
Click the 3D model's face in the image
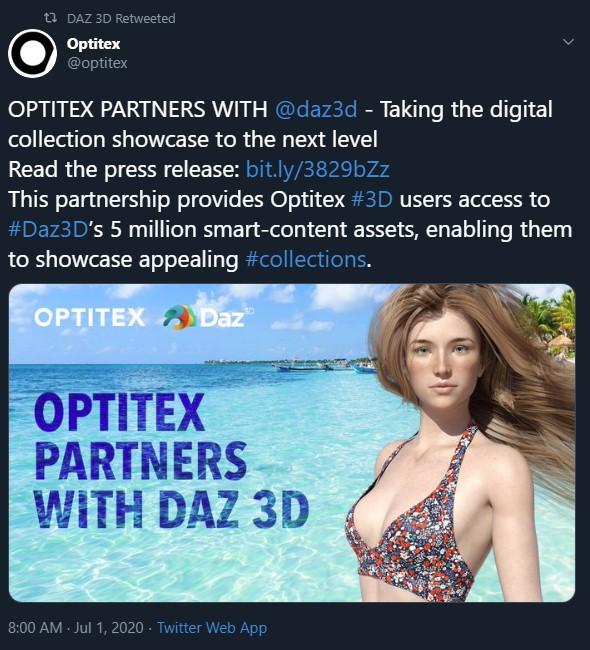tap(444, 365)
